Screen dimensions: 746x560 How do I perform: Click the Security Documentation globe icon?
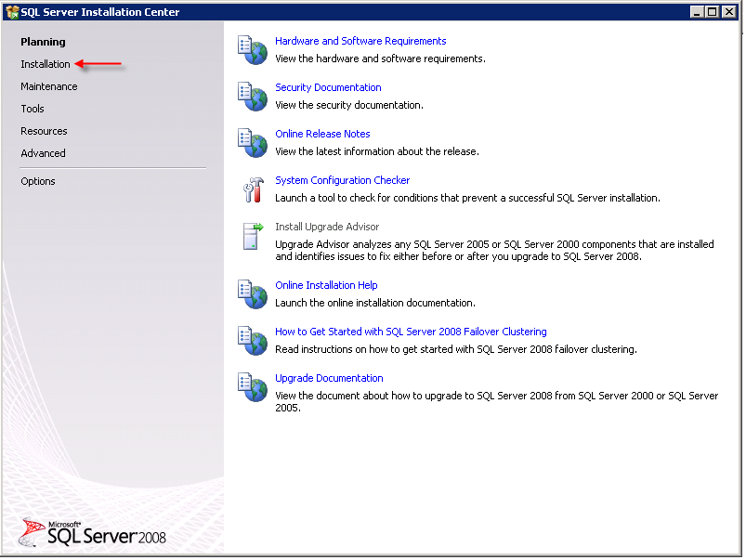252,97
